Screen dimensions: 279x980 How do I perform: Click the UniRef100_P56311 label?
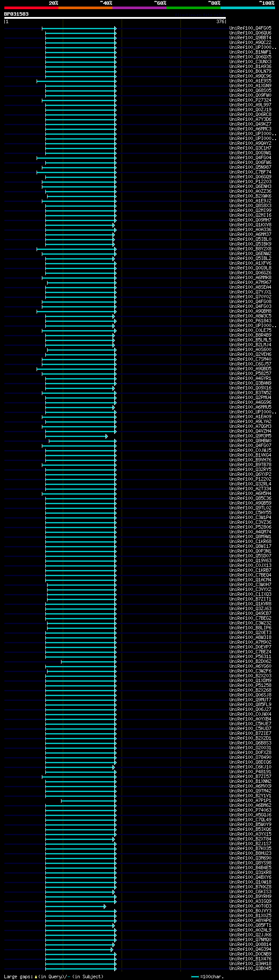(250, 656)
